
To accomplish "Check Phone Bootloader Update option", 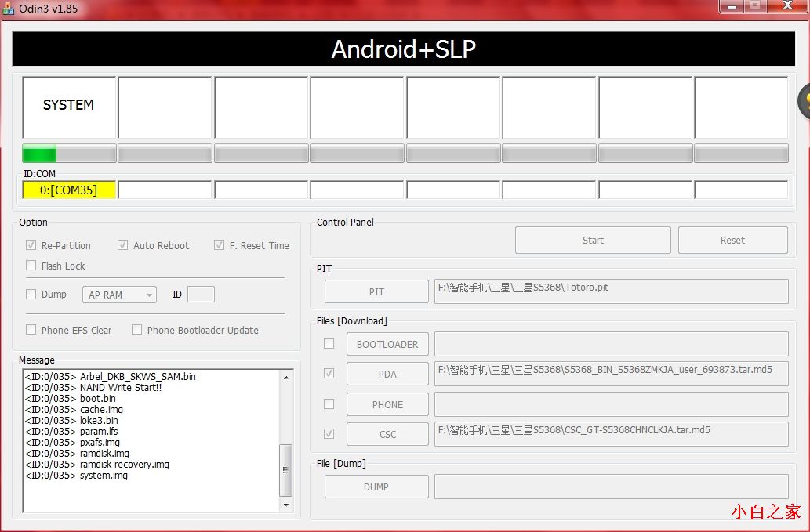I will coord(137,330).
